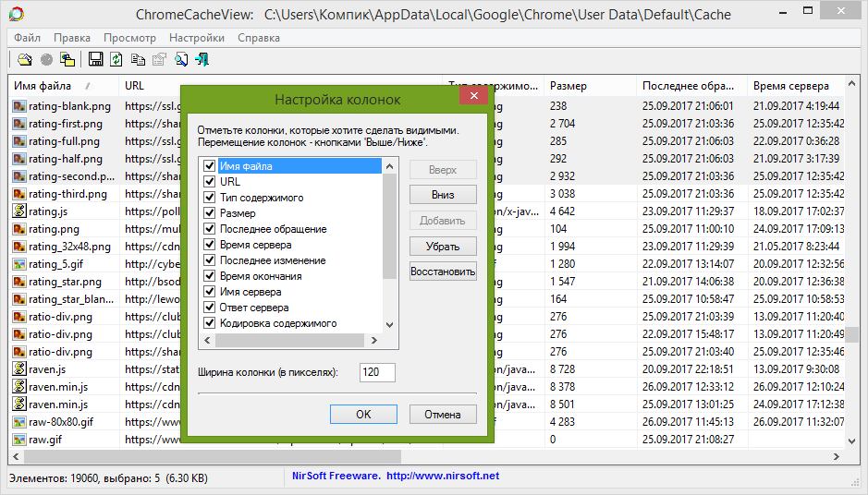Click the copy items toolbar icon
The width and height of the screenshot is (868, 495).
tap(138, 60)
